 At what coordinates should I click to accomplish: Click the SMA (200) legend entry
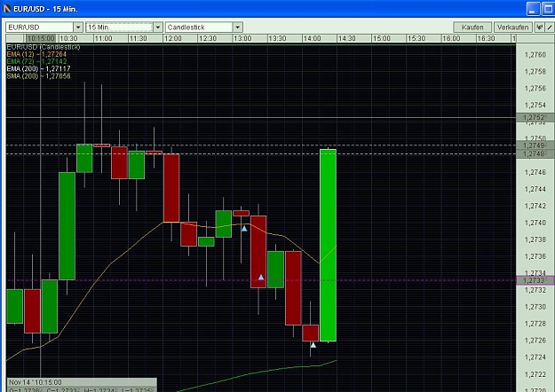(x=38, y=76)
